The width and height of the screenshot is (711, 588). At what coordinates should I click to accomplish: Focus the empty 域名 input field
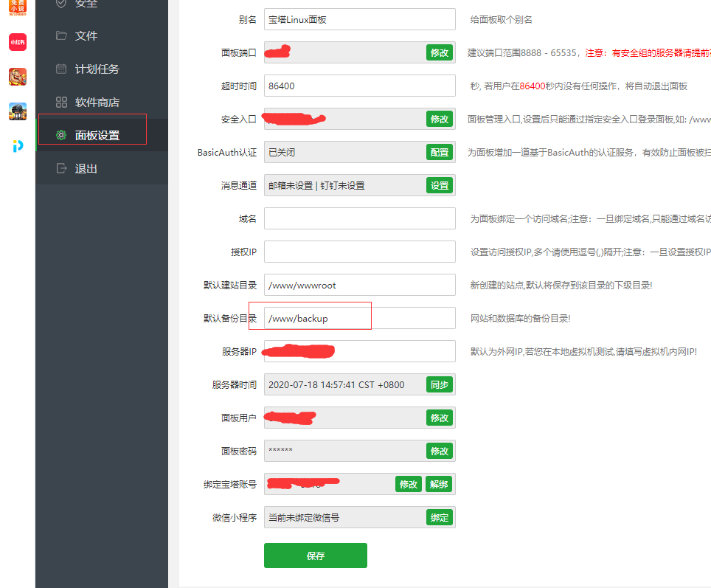coord(360,218)
